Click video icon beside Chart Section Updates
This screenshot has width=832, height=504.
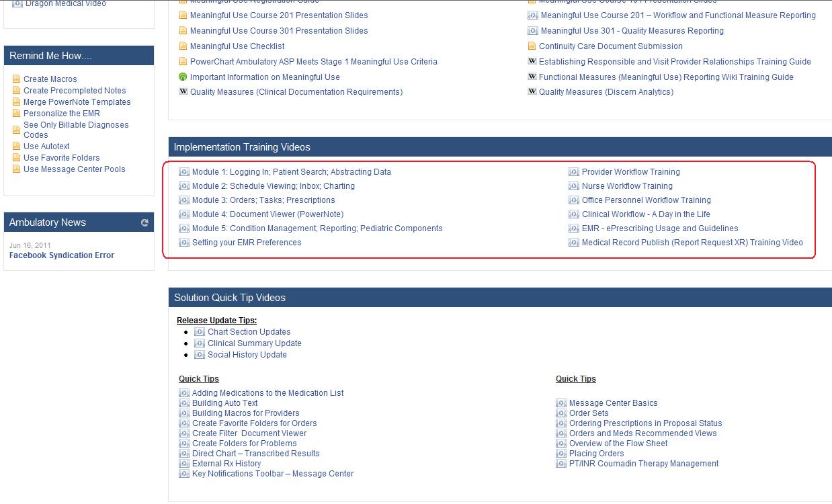tap(200, 332)
